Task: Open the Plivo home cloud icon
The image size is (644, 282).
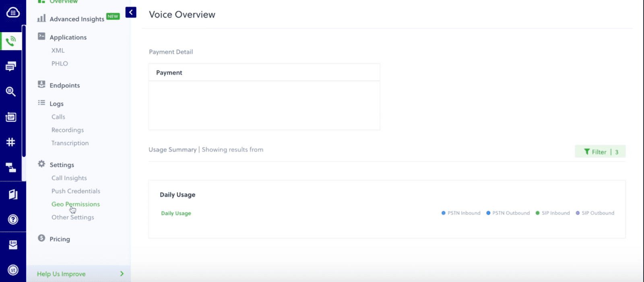Action: pos(13,12)
